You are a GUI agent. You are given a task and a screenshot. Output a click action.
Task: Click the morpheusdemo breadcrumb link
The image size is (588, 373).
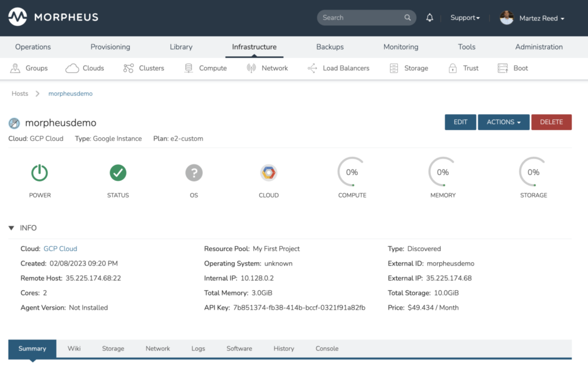click(70, 94)
